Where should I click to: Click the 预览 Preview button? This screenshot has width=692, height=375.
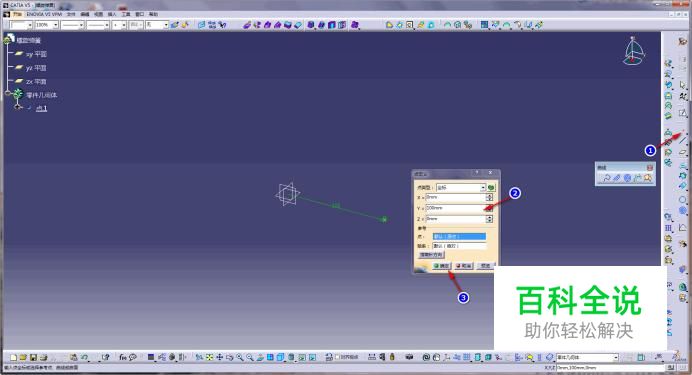[485, 266]
